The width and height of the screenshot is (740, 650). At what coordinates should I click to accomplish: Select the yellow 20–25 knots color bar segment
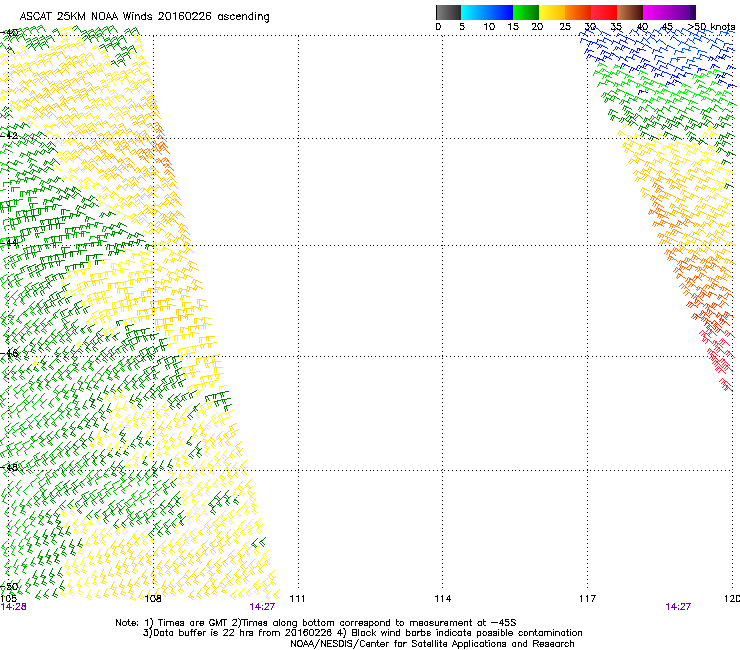pos(552,12)
